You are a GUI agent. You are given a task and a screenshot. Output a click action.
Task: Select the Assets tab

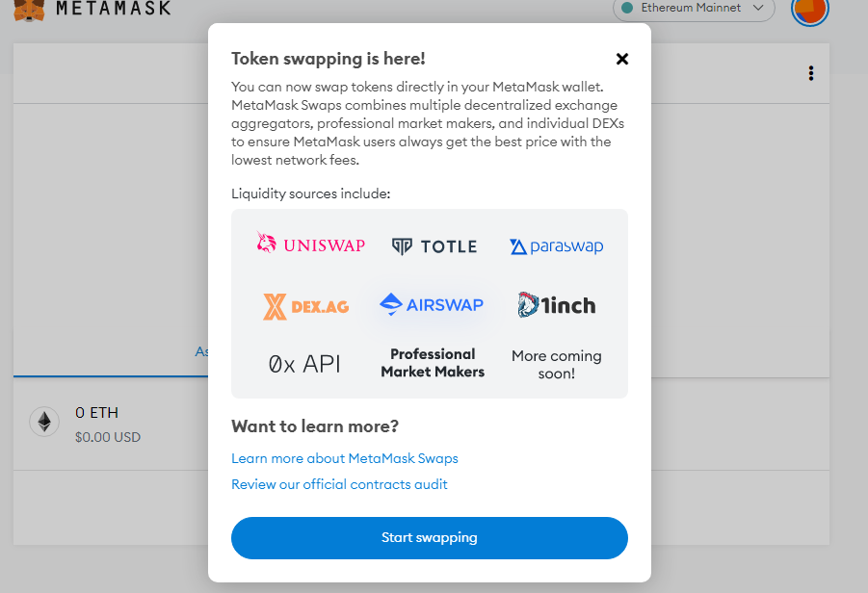202,352
